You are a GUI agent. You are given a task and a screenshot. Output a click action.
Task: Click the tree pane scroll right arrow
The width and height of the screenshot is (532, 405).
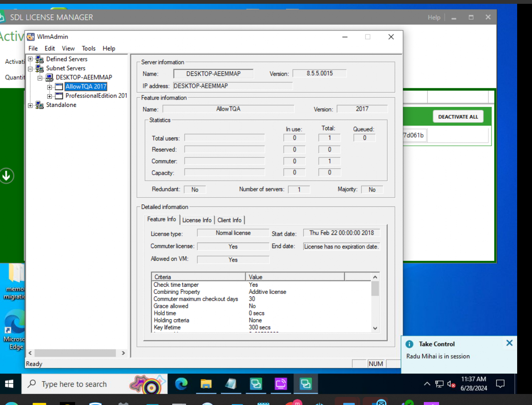[x=123, y=353]
